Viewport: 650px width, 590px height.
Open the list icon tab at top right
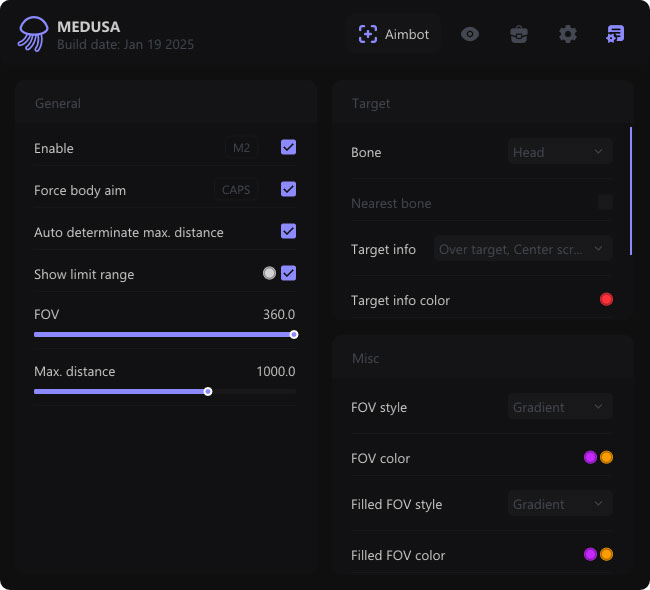click(x=615, y=34)
